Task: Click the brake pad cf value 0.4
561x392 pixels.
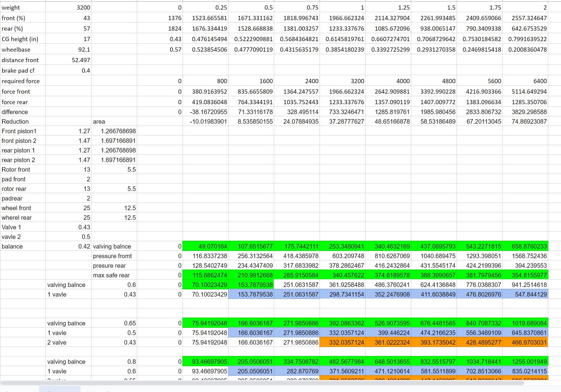Action: 69,71
